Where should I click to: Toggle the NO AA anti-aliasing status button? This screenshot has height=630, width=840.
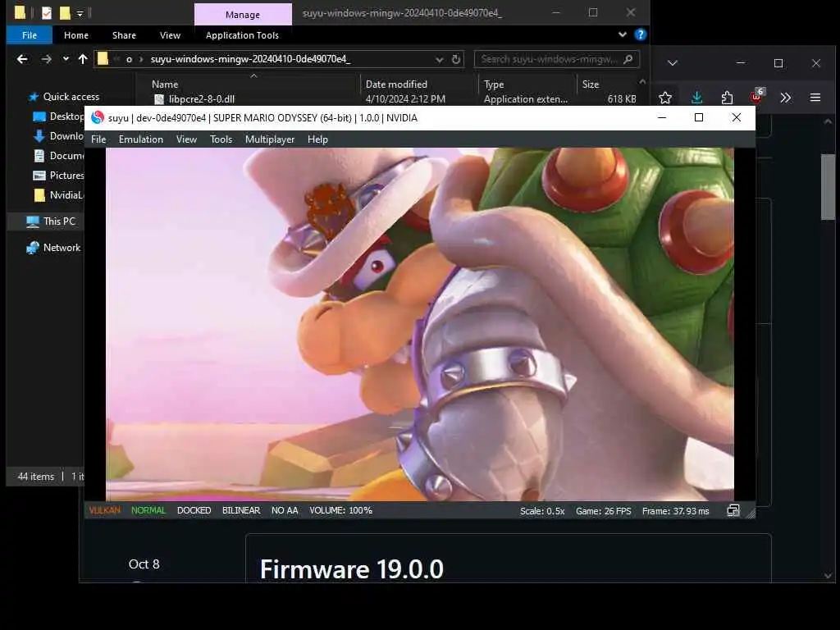coord(285,510)
